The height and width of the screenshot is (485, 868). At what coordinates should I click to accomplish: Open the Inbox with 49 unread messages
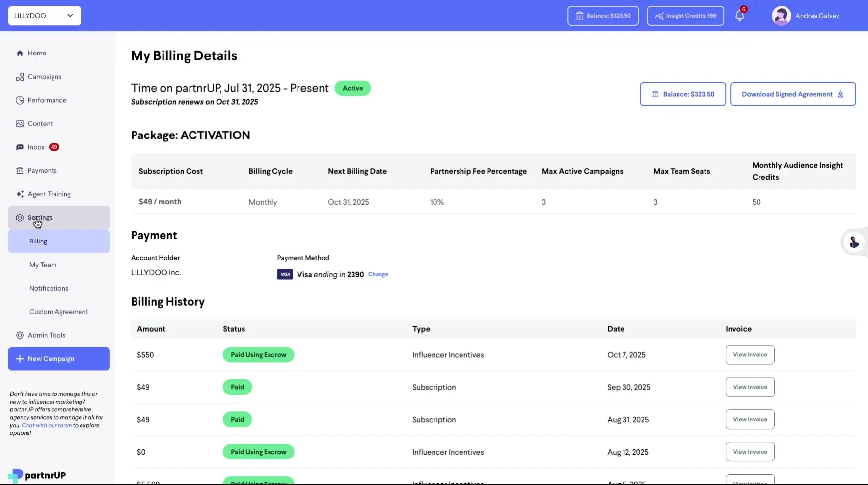(35, 147)
